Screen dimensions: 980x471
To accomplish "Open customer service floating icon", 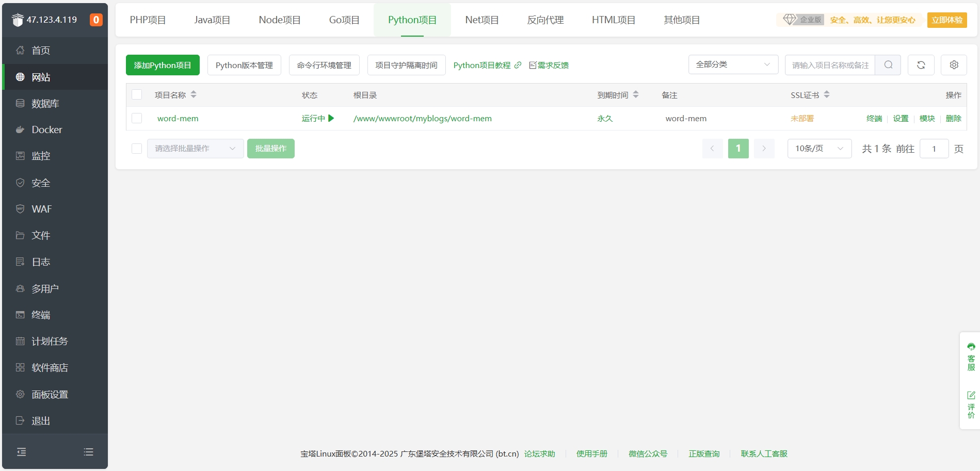I will 971,356.
